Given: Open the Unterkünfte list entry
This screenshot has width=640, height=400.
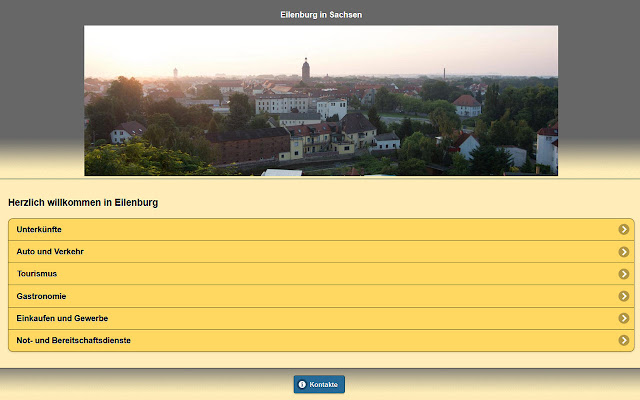Looking at the screenshot, I should coord(321,229).
